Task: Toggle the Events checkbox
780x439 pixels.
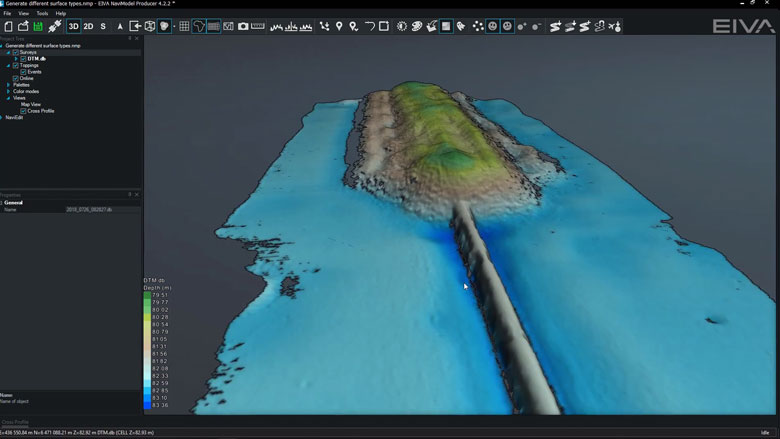Action: pyautogui.click(x=23, y=72)
